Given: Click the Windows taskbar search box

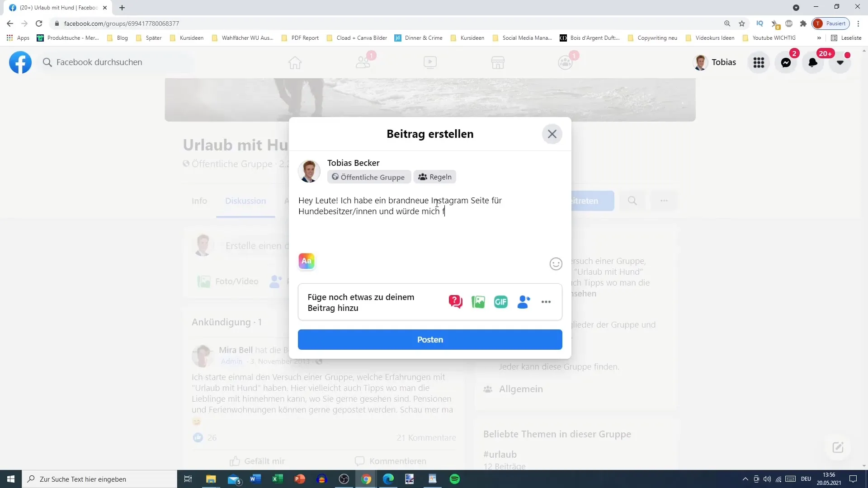Looking at the screenshot, I should (99, 479).
